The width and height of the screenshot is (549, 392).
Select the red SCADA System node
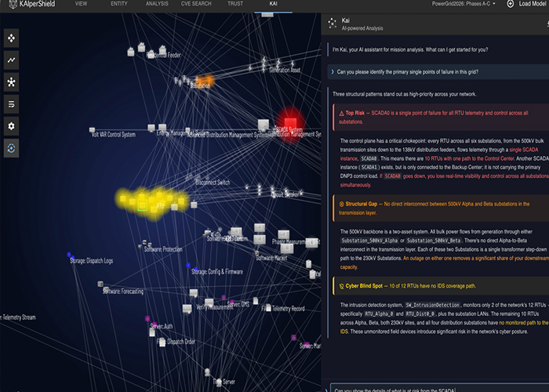(290, 124)
